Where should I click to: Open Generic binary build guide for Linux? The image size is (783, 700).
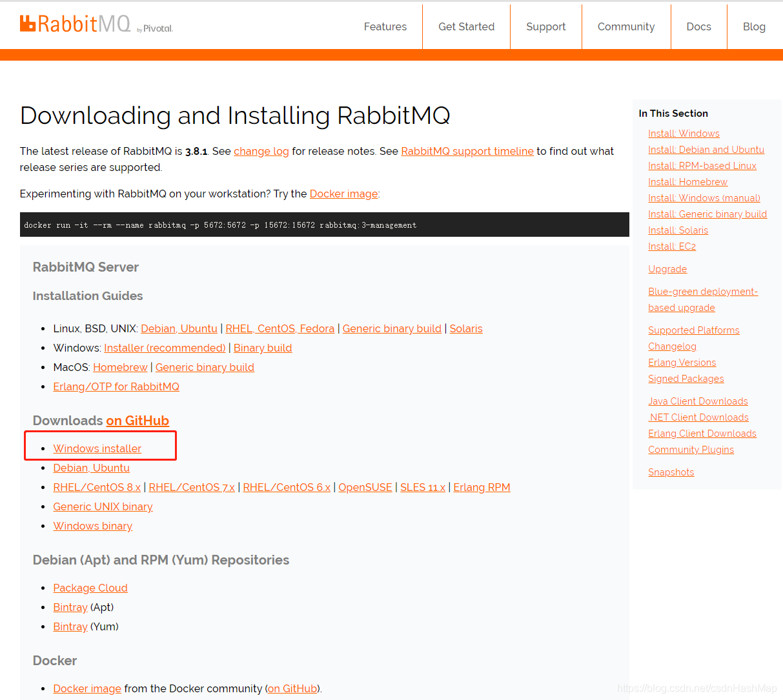392,328
